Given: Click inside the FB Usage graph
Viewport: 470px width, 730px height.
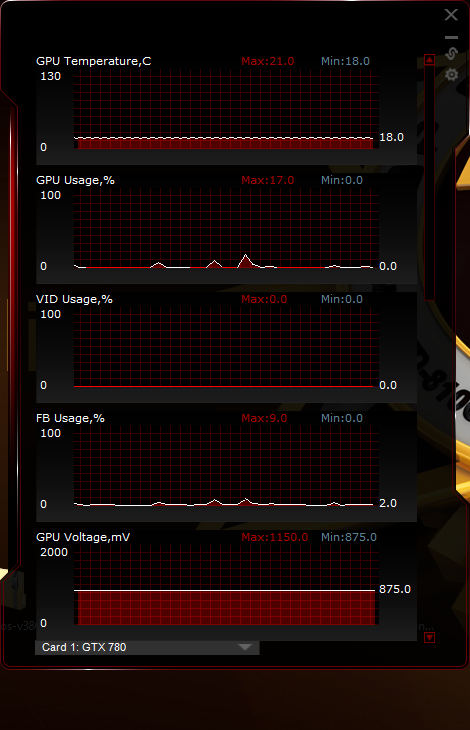Looking at the screenshot, I should 226,466.
